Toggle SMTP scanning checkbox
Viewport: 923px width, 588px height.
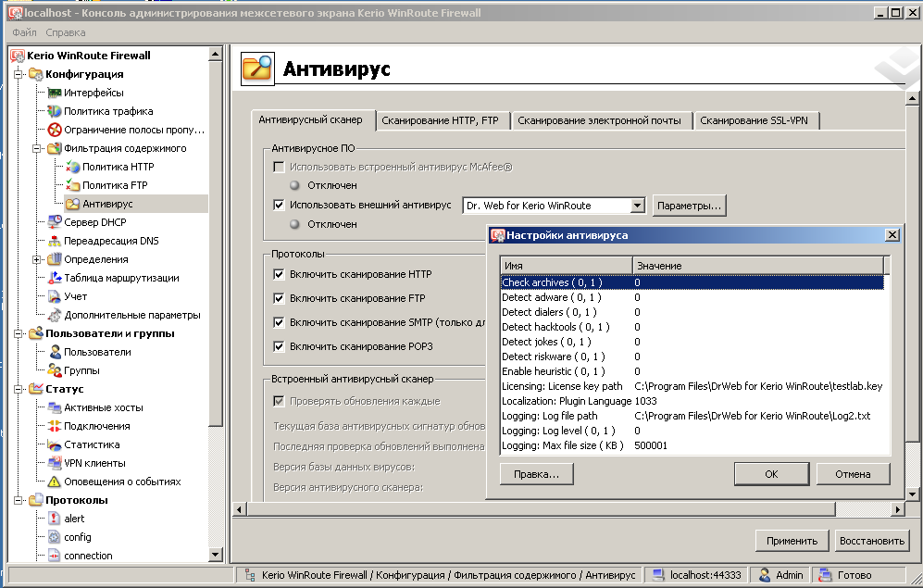[279, 322]
